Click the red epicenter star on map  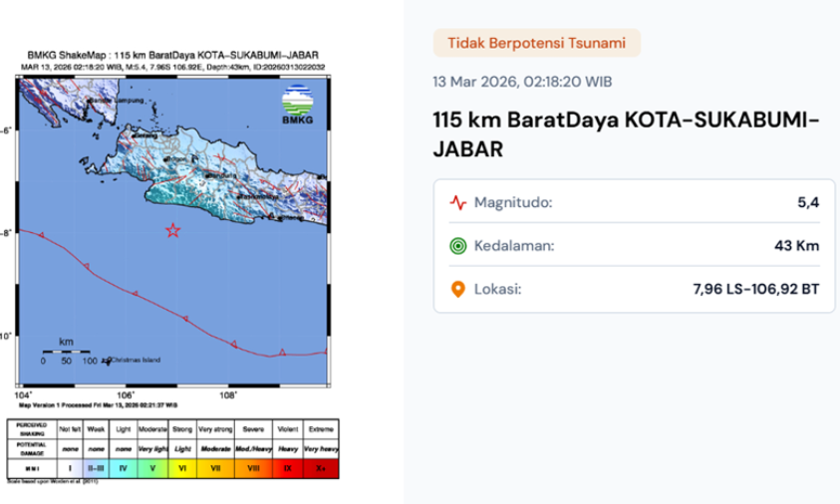pos(172,230)
